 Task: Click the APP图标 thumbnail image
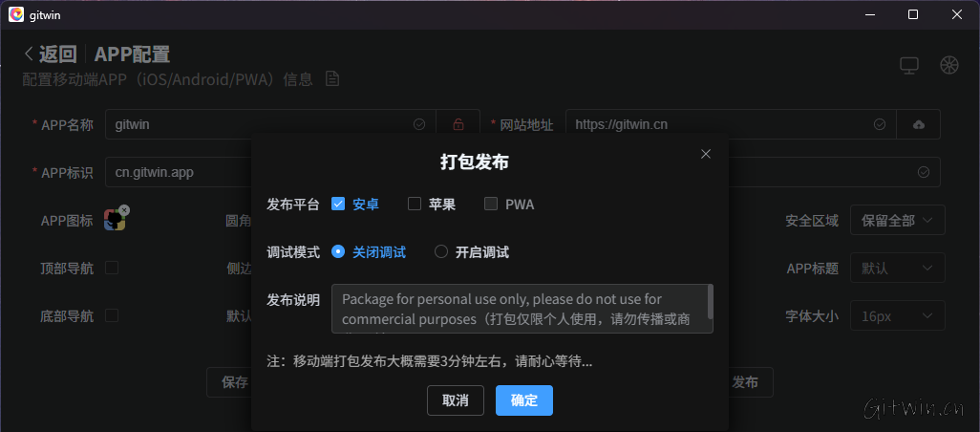115,220
